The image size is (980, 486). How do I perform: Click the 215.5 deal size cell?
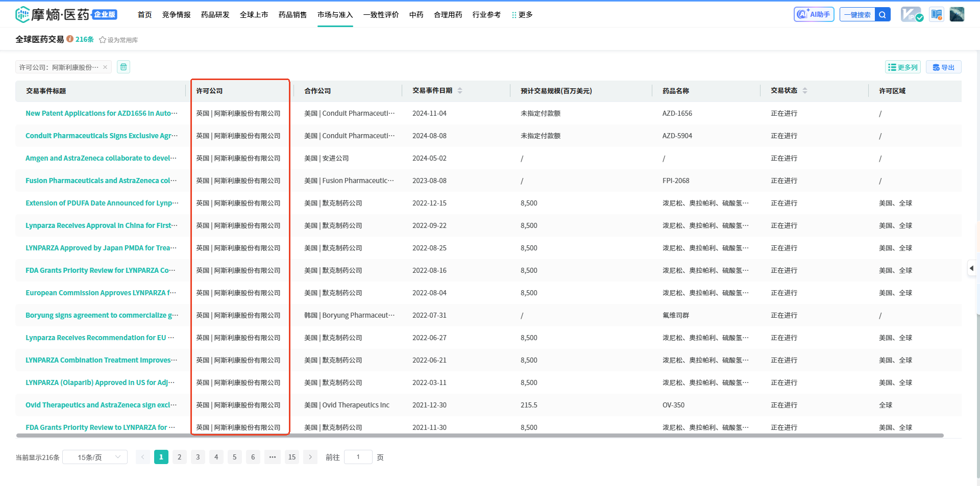[x=529, y=405]
